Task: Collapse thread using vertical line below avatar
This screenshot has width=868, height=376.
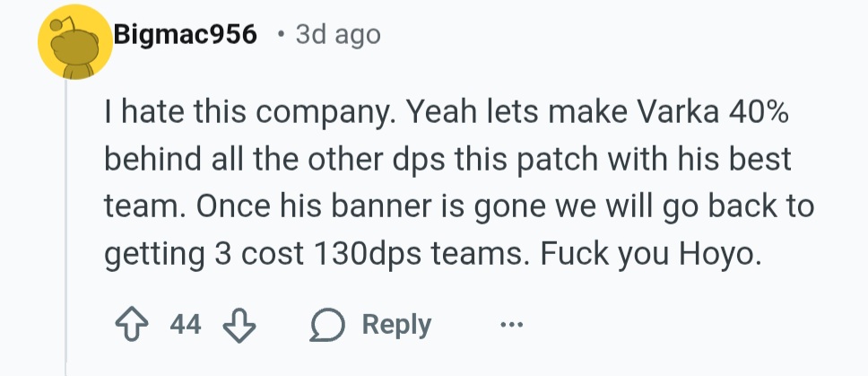Action: click(x=66, y=227)
